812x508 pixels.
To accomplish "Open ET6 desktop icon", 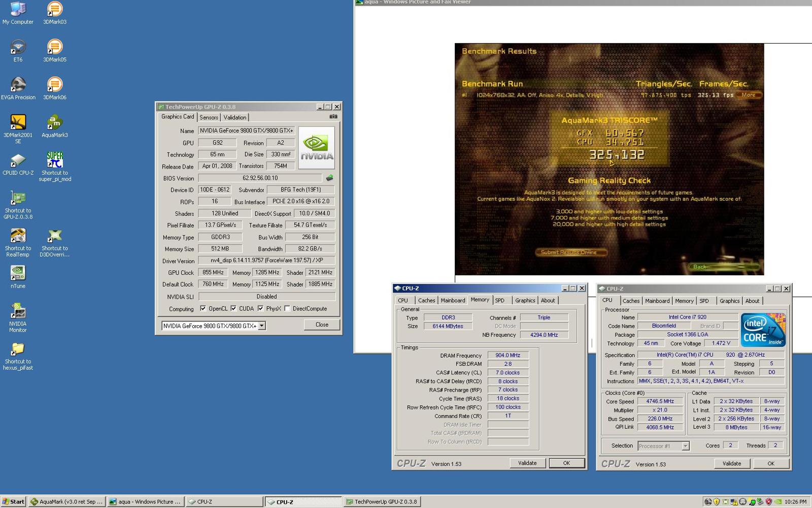I will point(18,50).
